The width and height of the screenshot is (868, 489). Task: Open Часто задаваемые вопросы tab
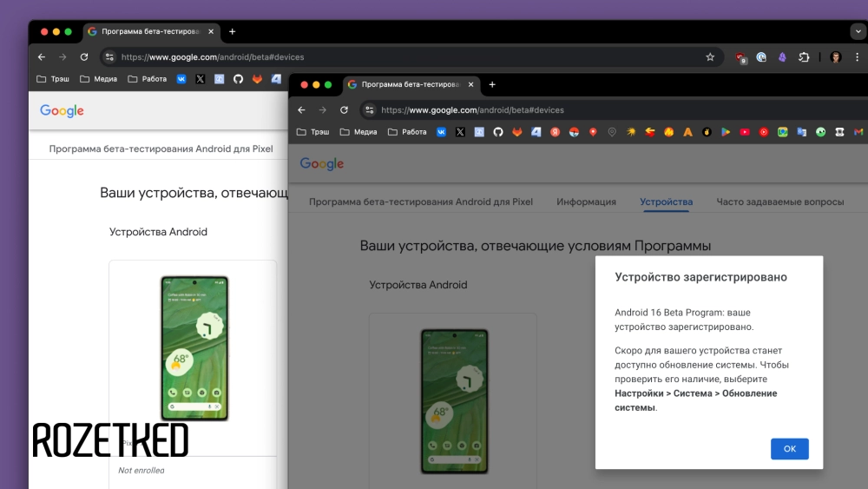point(780,202)
